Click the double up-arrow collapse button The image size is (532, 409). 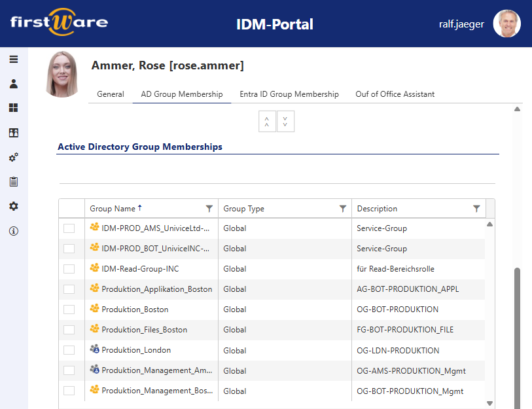point(267,121)
